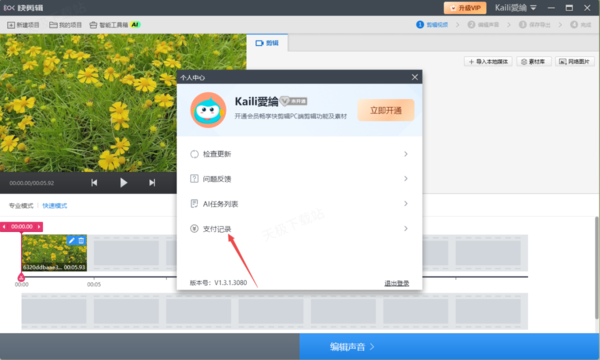Image resolution: width=600 pixels, height=360 pixels.
Task: Click the scissors cut handle below playhead
Action: [21, 277]
